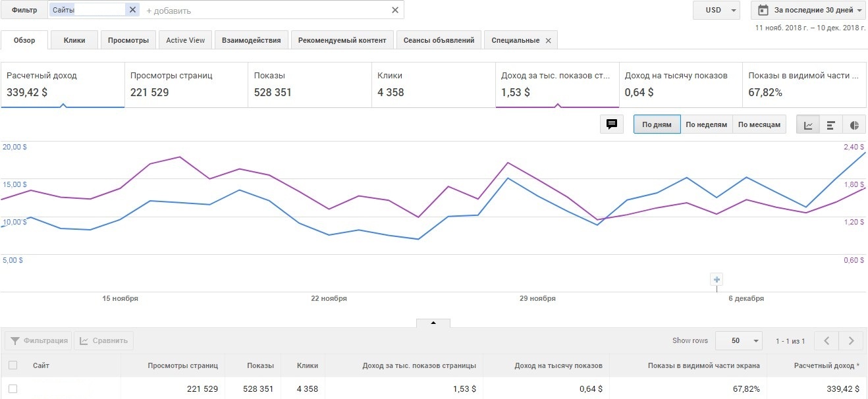Collapse the chart with the arrow handle
This screenshot has height=399, width=868.
pos(433,323)
